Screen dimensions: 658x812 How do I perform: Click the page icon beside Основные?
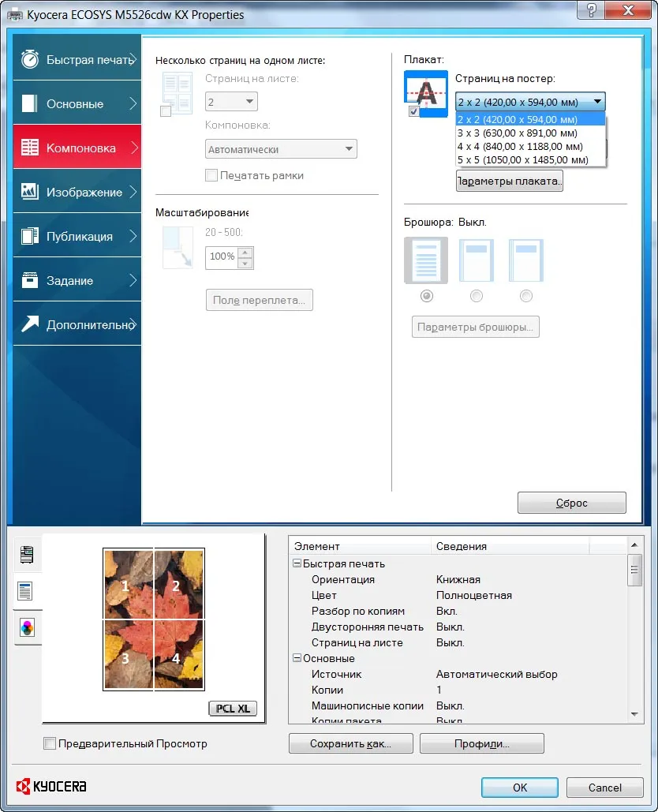coord(29,103)
